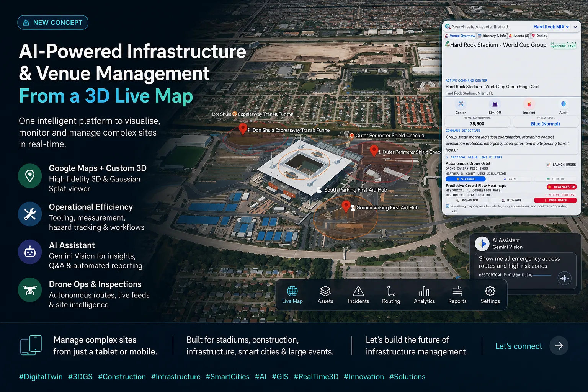Open the Reports list icon
Viewport: 588px width, 392px height.
click(x=457, y=291)
